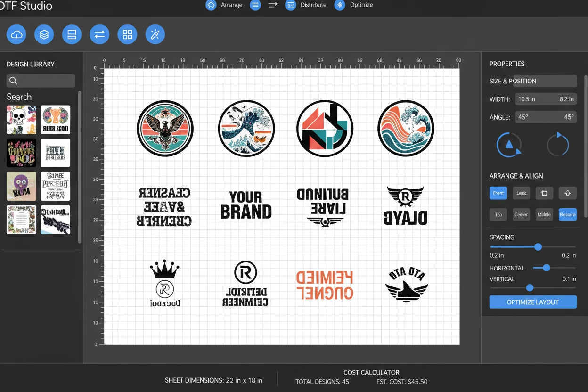Viewport: 588px width, 392px height.
Task: Click the Optimize Layout button
Action: point(533,302)
